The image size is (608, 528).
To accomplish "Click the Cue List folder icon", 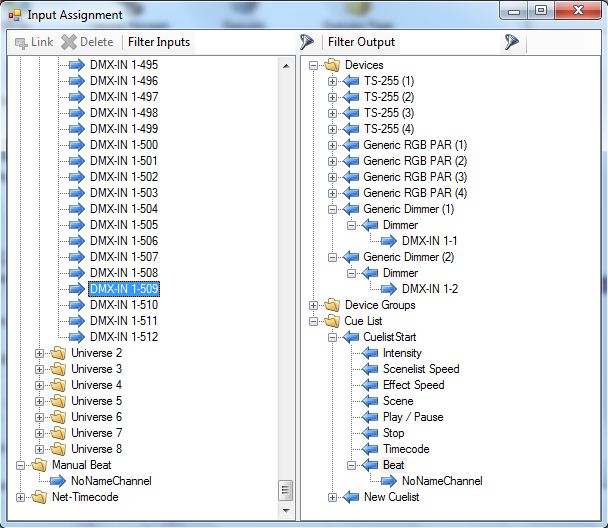I will (331, 321).
